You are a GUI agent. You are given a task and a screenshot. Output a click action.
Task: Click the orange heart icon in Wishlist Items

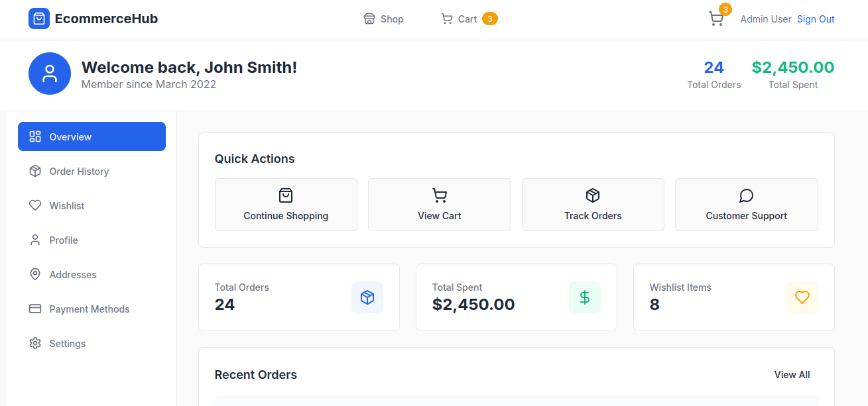(802, 297)
